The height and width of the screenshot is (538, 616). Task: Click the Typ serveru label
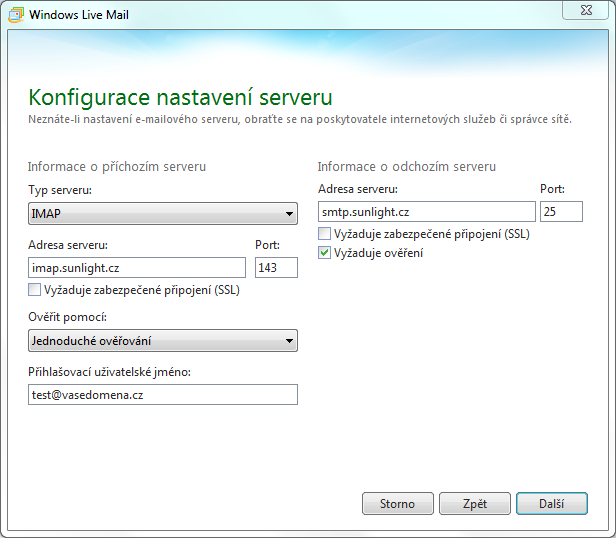click(60, 190)
